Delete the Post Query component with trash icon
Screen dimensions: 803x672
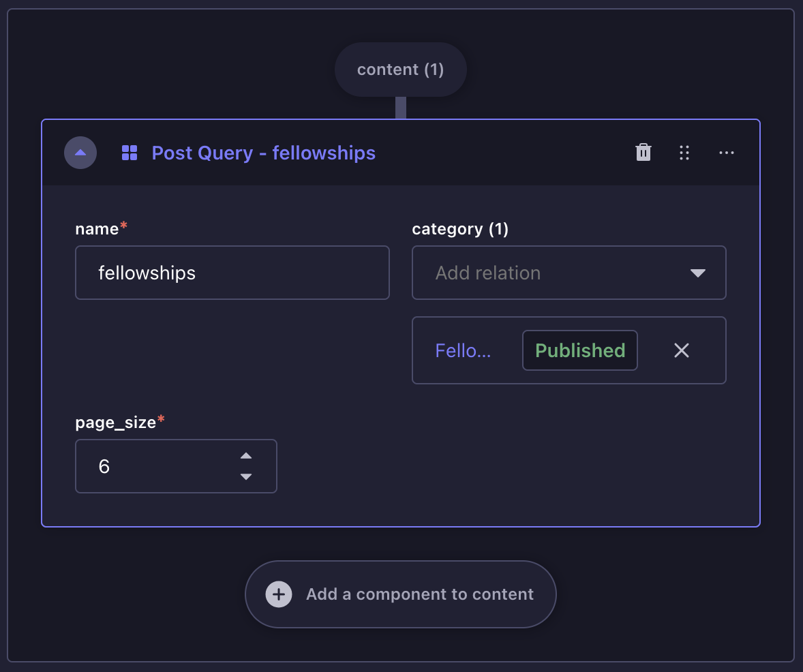pos(643,153)
